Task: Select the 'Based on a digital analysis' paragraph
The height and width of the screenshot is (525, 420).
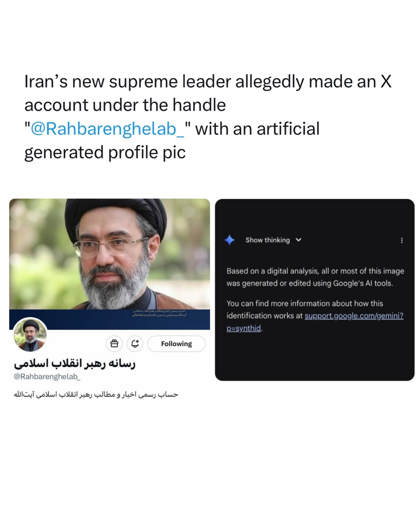Action: click(x=315, y=277)
